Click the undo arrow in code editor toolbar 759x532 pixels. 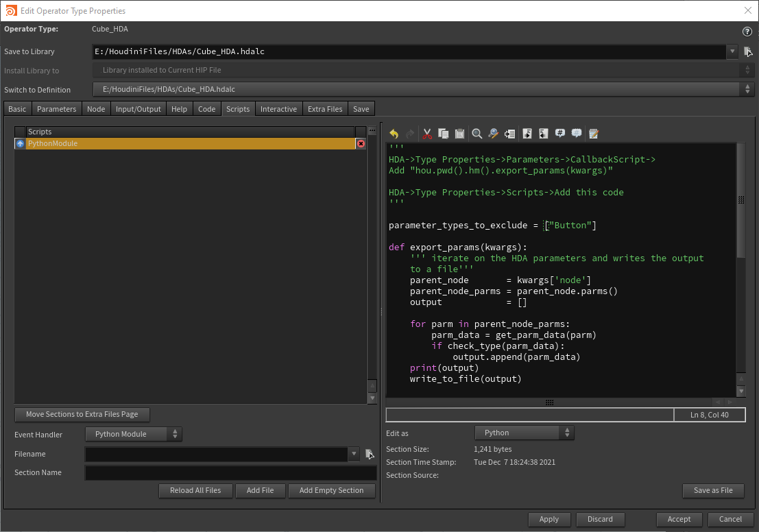point(394,134)
